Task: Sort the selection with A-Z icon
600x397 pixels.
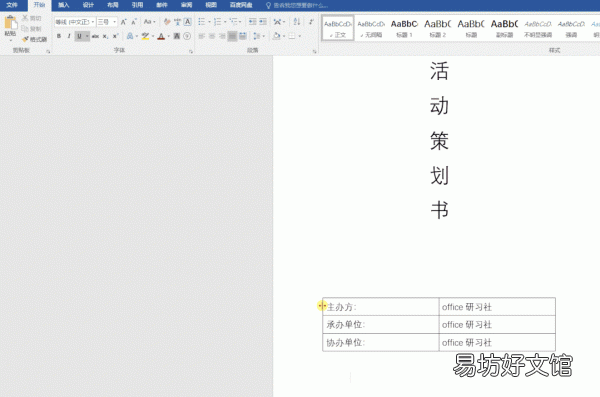Action: [x=297, y=22]
